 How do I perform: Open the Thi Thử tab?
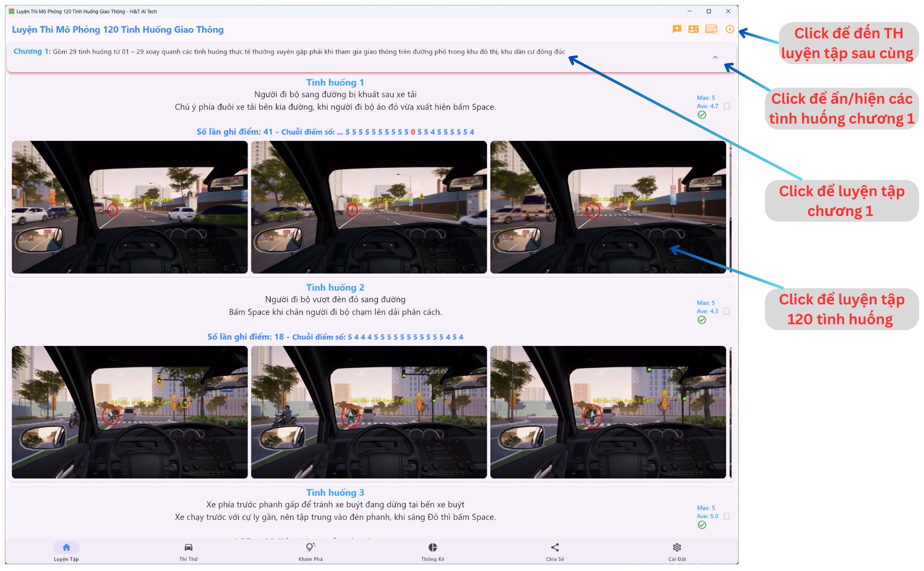(x=189, y=552)
